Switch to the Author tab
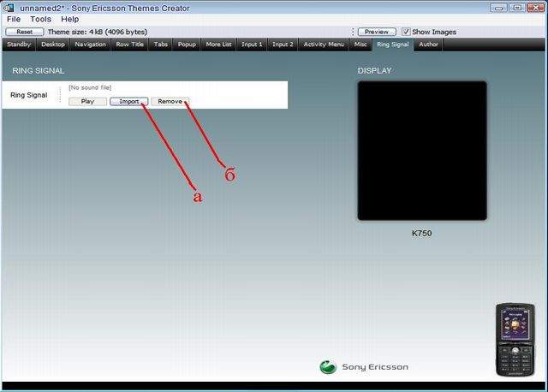 click(428, 45)
